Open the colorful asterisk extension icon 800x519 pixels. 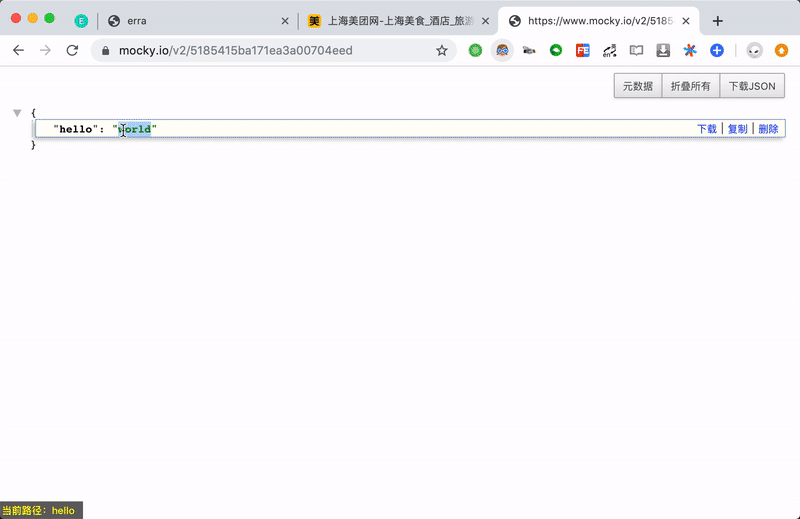coord(690,50)
